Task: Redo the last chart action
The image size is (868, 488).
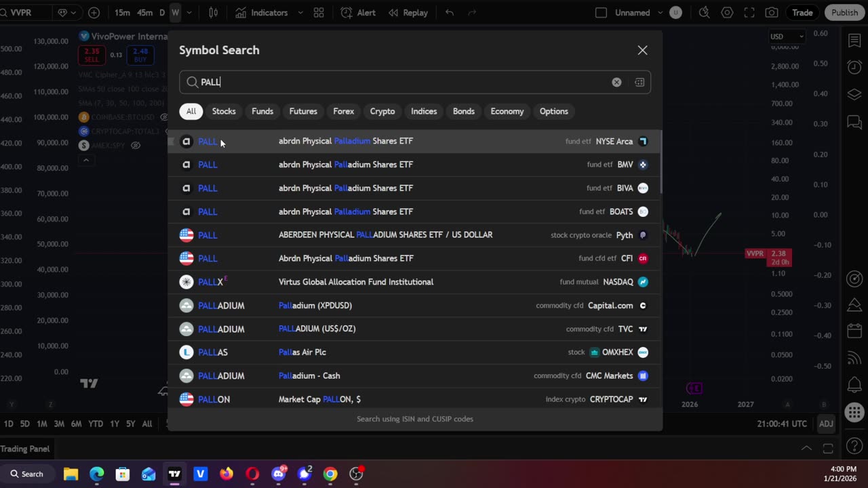Action: tap(473, 12)
